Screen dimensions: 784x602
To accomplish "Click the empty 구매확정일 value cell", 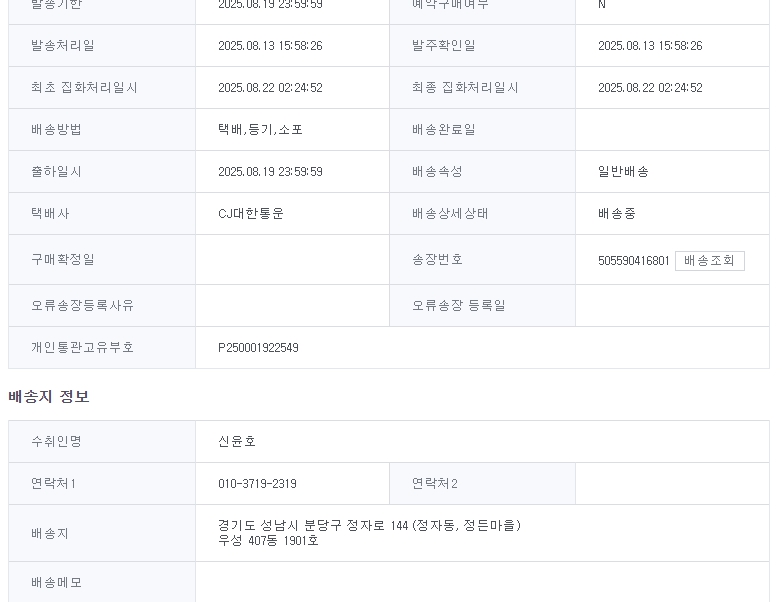I will point(292,260).
